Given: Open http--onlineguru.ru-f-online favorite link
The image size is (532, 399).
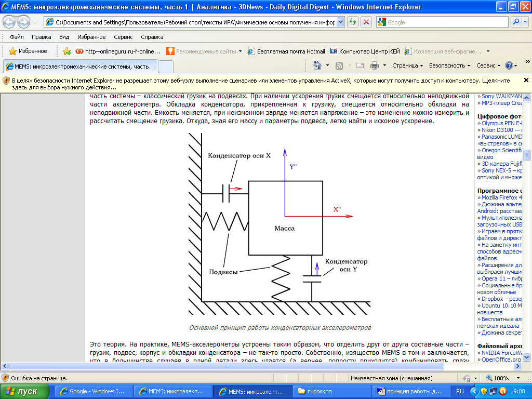Looking at the screenshot, I should 118,51.
